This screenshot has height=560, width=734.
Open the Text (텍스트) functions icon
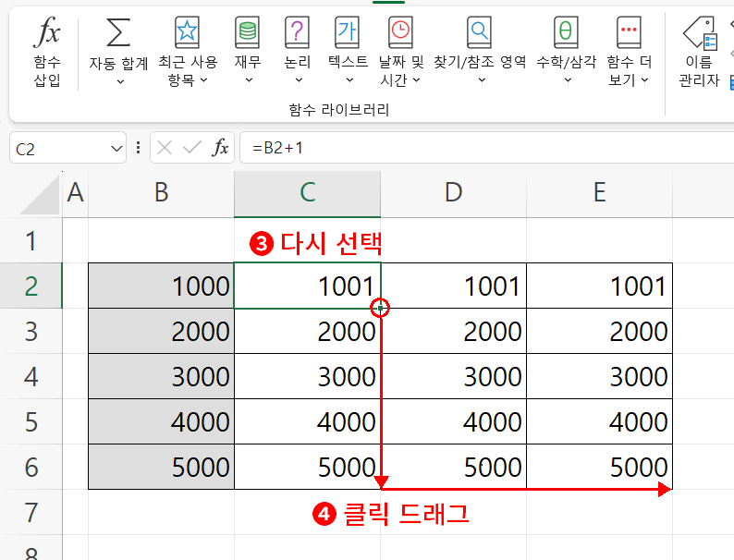(x=348, y=31)
